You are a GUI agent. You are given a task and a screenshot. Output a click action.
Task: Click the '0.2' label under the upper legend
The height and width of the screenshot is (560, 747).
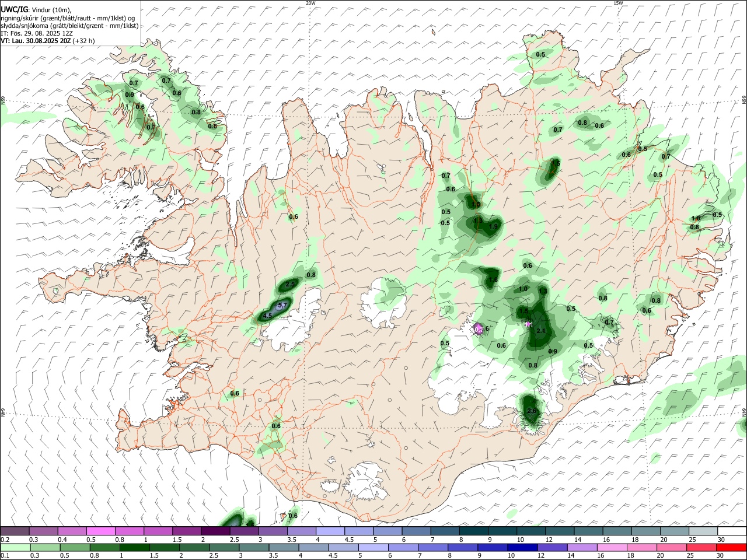pos(5,540)
